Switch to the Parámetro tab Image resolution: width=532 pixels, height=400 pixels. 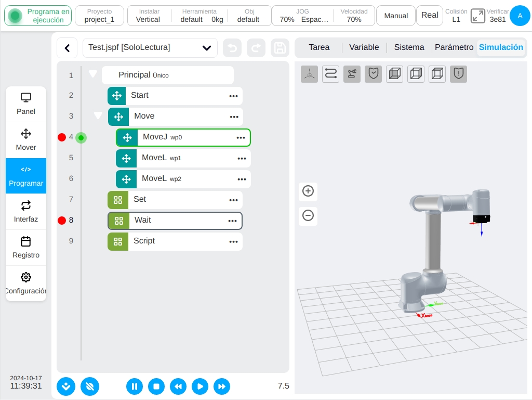(454, 47)
